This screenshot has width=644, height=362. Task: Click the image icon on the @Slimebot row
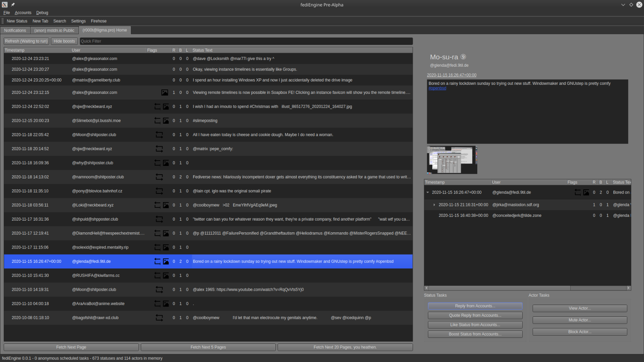click(x=166, y=121)
